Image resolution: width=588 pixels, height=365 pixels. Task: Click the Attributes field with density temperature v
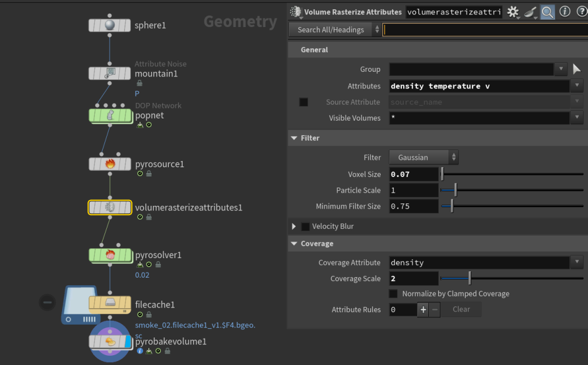(479, 86)
